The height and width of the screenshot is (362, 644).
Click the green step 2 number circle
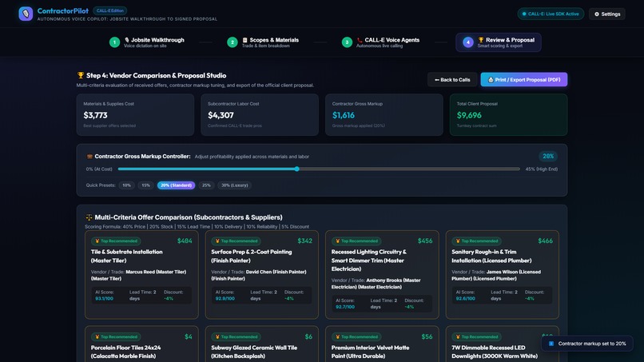click(x=232, y=42)
